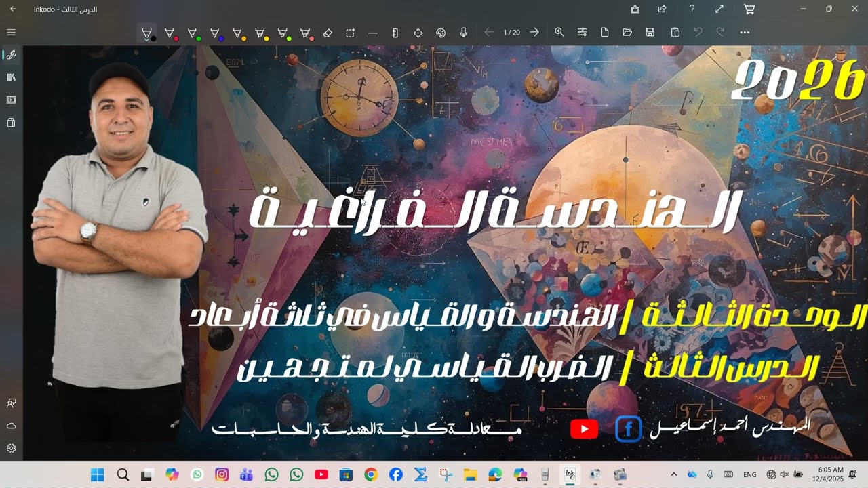
Task: Open Microsoft Store on taskbar
Action: [x=346, y=474]
